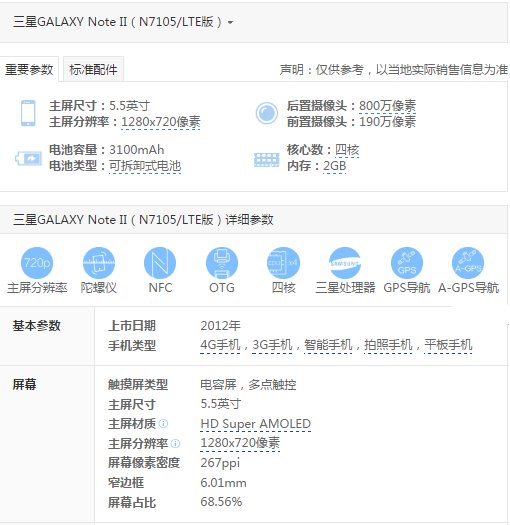Click the info icon beside 主屏材质
This screenshot has height=525, width=510.
(x=163, y=424)
